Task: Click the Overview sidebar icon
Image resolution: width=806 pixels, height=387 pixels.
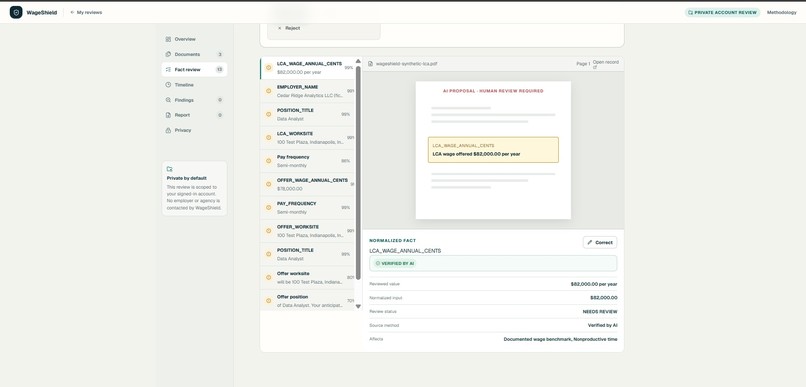Action: click(x=168, y=39)
